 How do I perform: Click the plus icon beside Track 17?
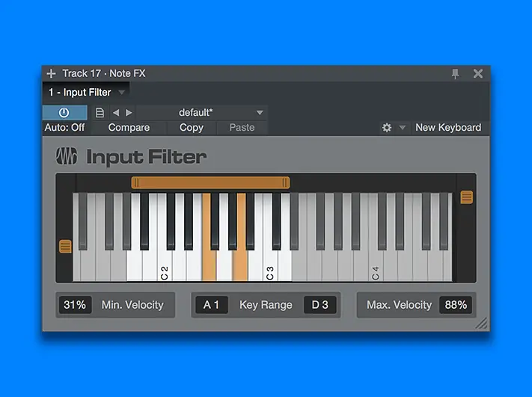pyautogui.click(x=51, y=73)
